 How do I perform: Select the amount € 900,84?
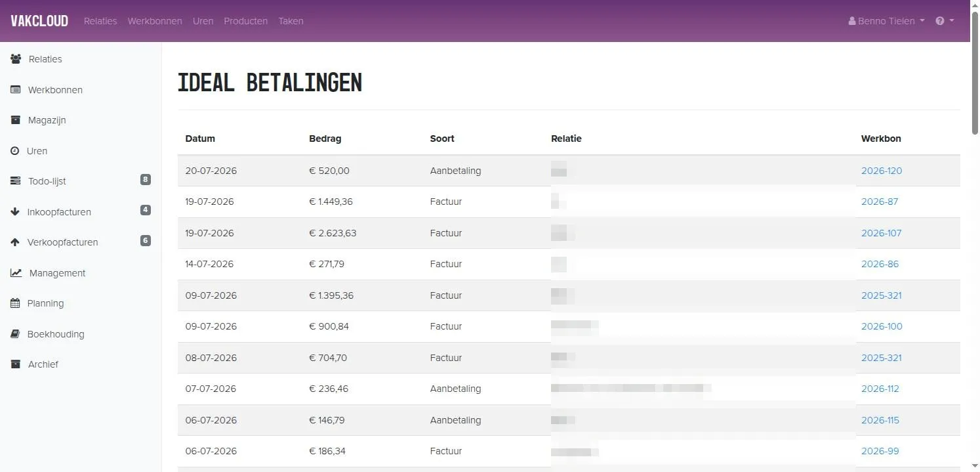(329, 326)
